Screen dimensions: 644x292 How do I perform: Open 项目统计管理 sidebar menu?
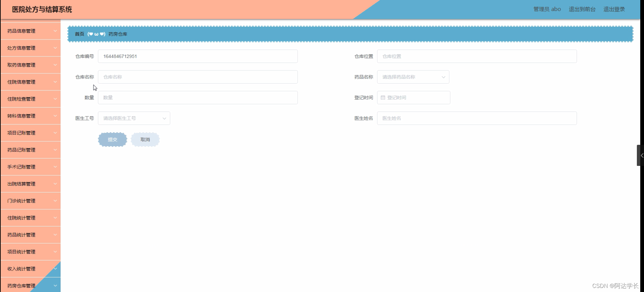click(31, 252)
